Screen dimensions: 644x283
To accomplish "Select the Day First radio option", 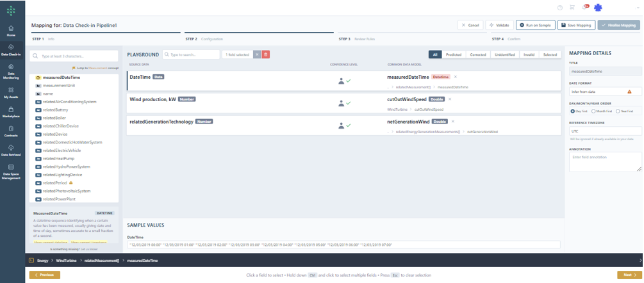I will point(572,111).
